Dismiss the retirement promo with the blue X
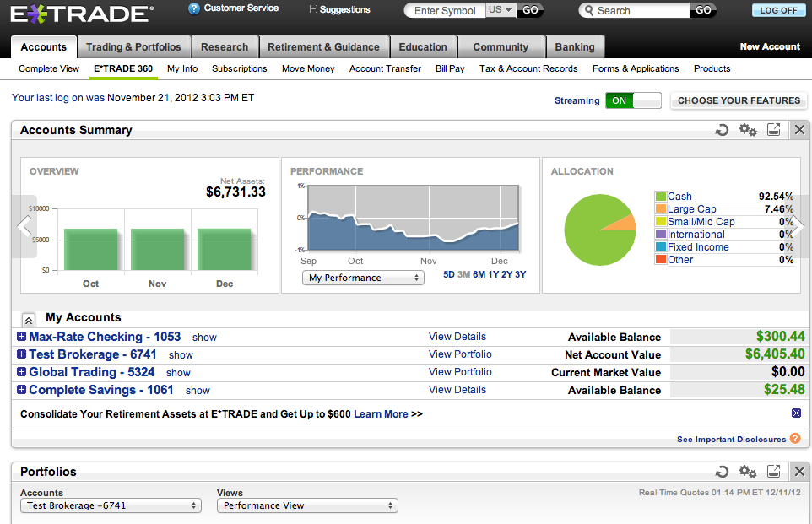 (795, 413)
